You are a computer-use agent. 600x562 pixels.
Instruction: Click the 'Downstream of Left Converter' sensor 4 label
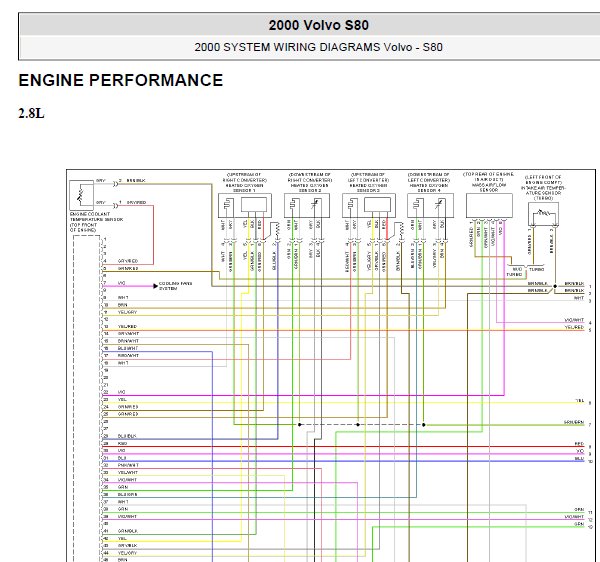[429, 182]
